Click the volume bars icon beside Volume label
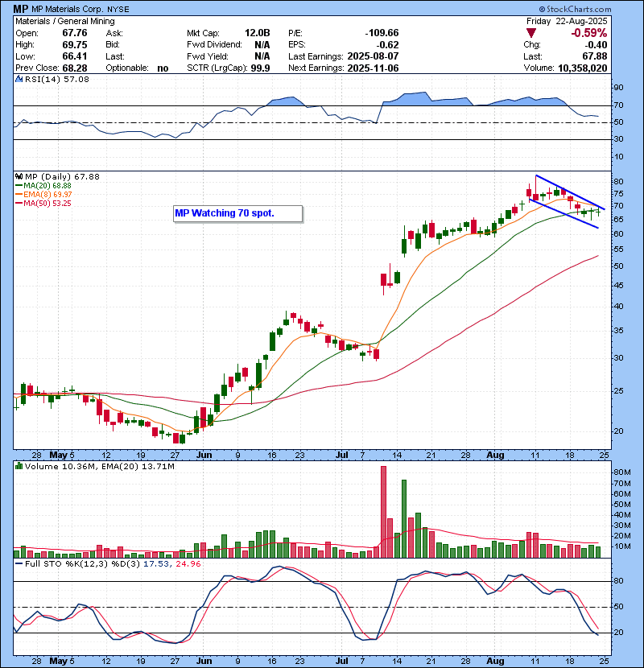This screenshot has width=644, height=668. (19, 466)
